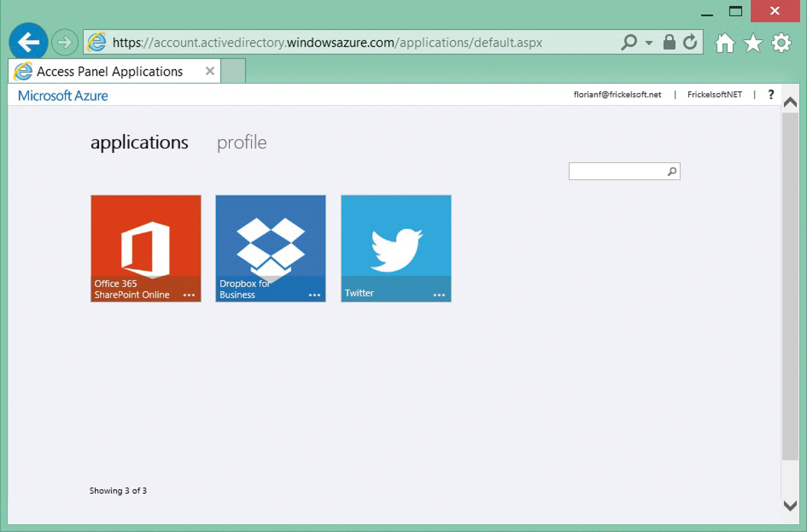Refresh the page with the reload button
Image resolution: width=807 pixels, height=532 pixels.
[690, 42]
